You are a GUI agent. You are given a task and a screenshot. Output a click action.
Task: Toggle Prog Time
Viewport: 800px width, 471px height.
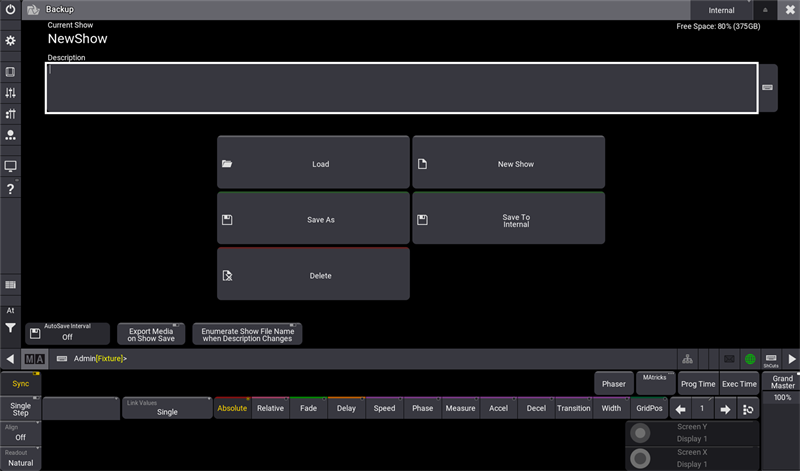click(698, 383)
